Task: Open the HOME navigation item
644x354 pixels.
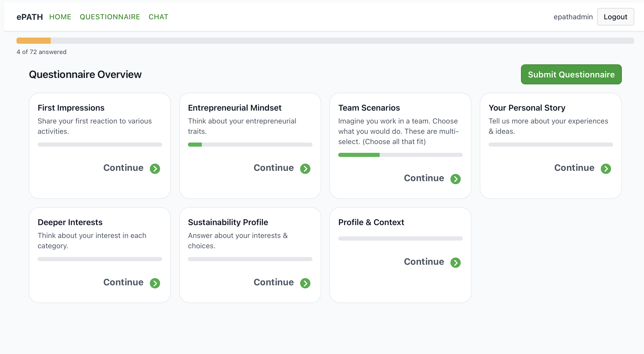Action: [60, 17]
